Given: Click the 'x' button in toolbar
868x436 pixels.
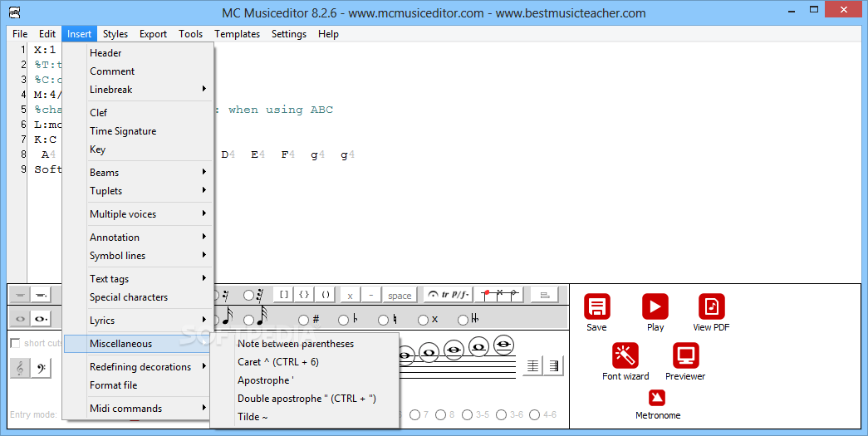Looking at the screenshot, I should (350, 296).
